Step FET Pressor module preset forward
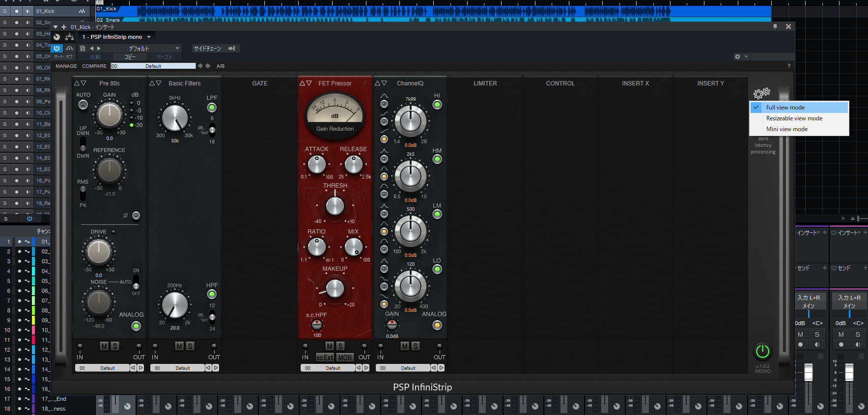868x415 pixels. click(366, 368)
